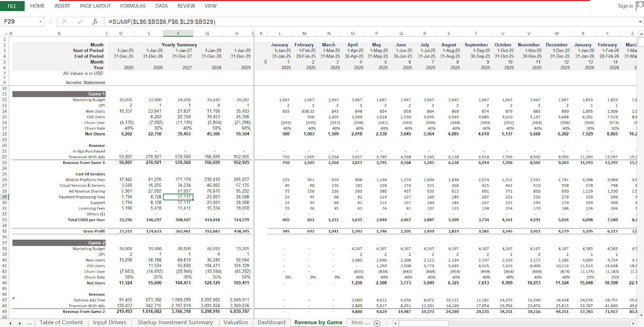Image resolution: width=644 pixels, height=327 pixels.
Task: Click the Select All corner triangle
Action: [6, 33]
